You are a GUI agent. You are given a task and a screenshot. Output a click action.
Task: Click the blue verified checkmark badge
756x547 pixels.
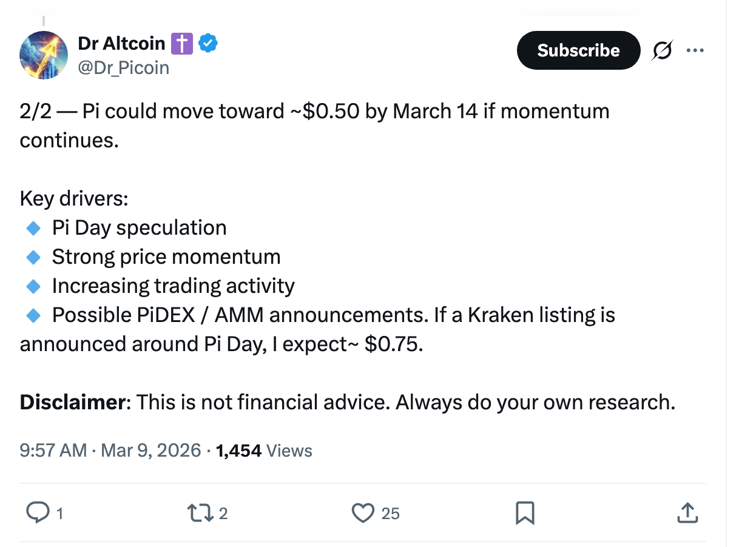tap(208, 44)
